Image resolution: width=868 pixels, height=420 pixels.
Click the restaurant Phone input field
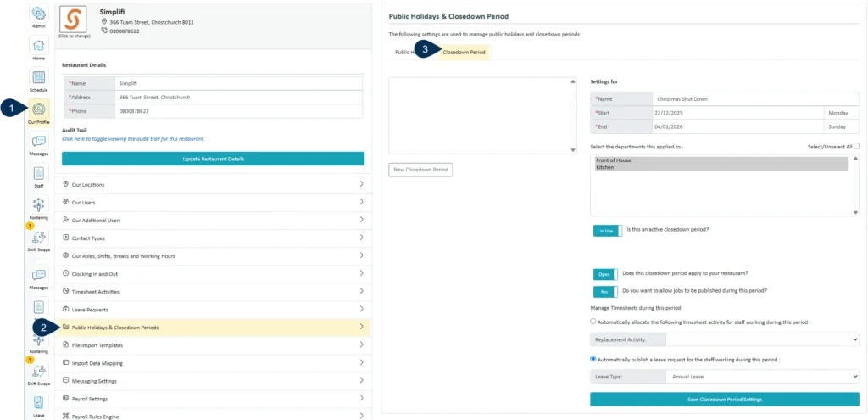click(238, 111)
